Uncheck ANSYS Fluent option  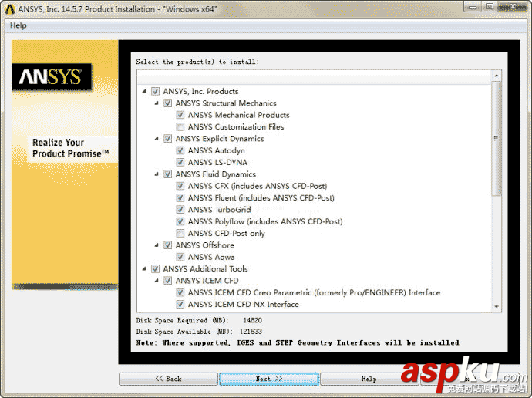(180, 197)
